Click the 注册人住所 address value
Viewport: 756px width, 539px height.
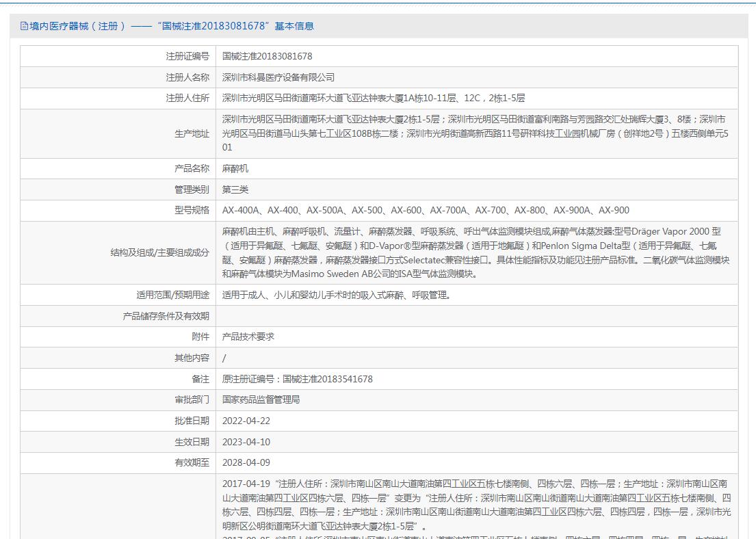pyautogui.click(x=373, y=98)
